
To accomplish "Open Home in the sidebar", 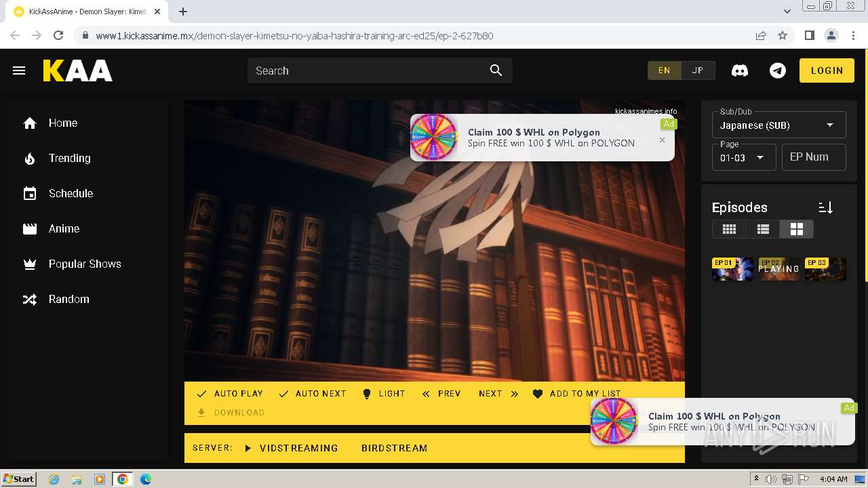I will pyautogui.click(x=63, y=123).
